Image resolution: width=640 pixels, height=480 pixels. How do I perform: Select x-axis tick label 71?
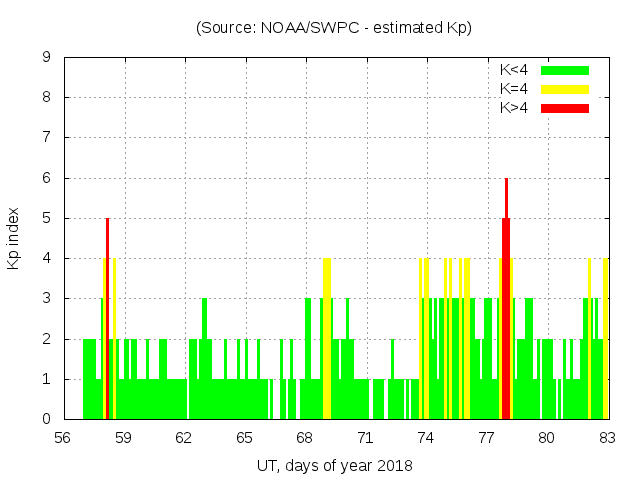pos(365,438)
